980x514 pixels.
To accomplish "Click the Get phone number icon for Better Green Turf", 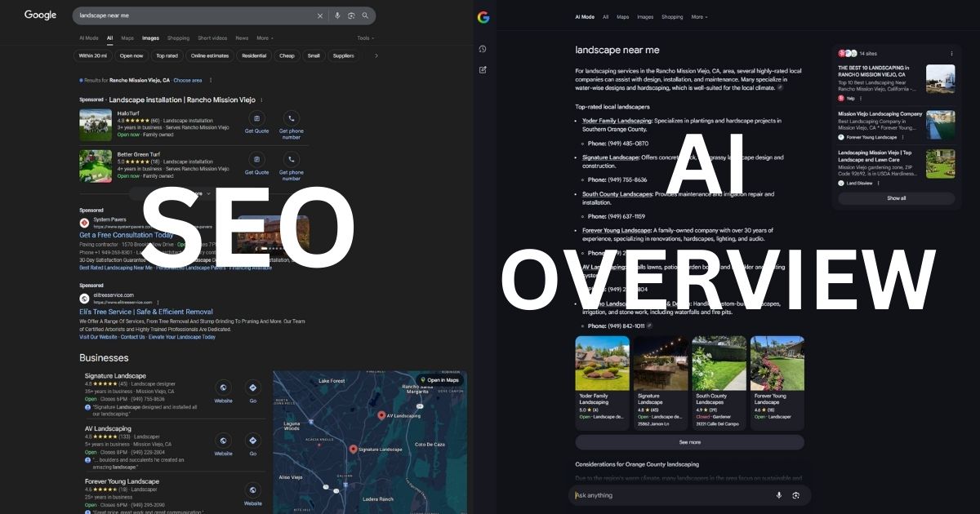I will [291, 160].
